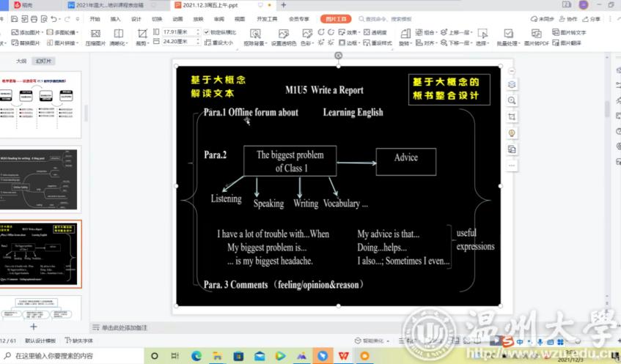The width and height of the screenshot is (621, 364).
Task: Click 图片转文字 (Picture to Text)
Action: pyautogui.click(x=569, y=32)
